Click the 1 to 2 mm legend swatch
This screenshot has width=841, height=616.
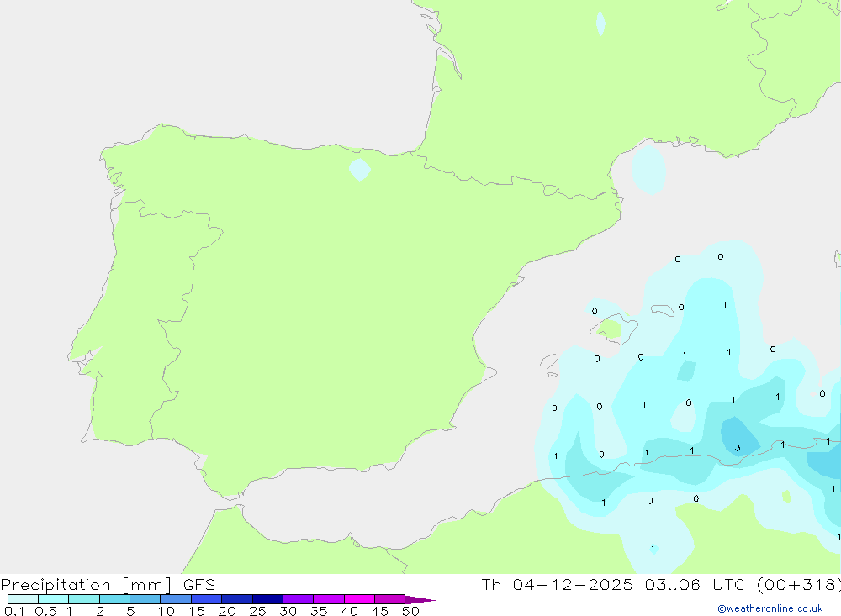tap(83, 599)
